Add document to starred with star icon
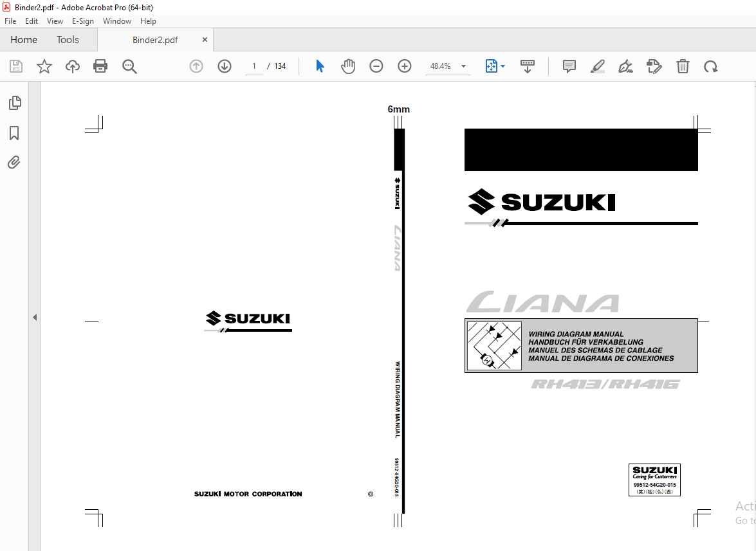756x551 pixels. [44, 66]
